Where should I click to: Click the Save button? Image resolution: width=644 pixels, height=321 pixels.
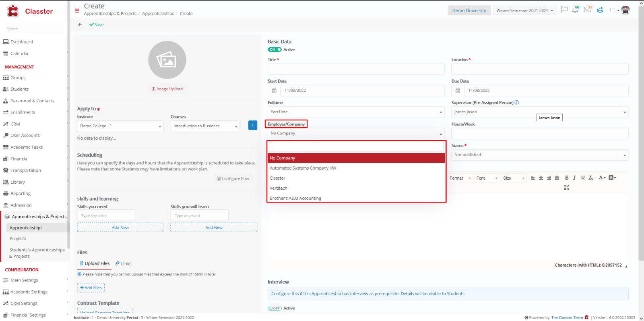97,25
